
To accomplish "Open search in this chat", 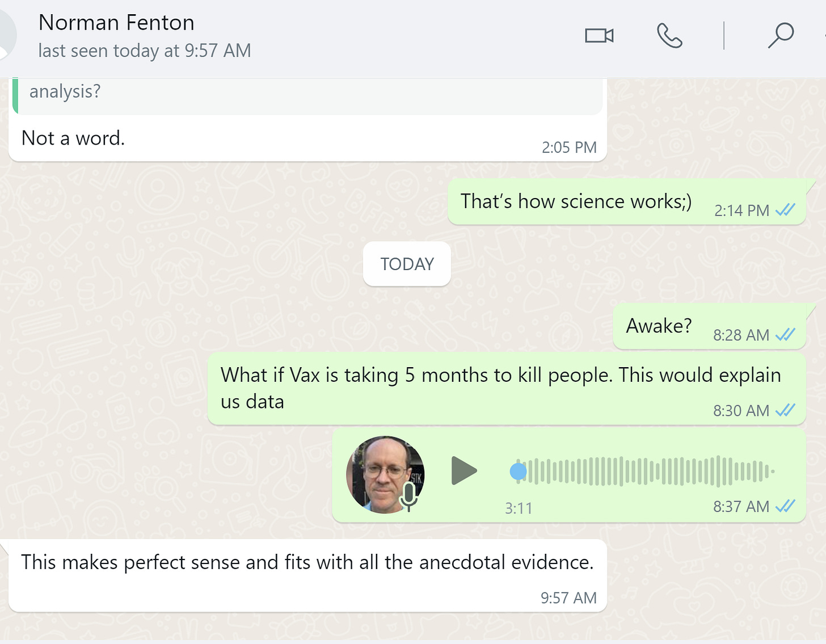I will pos(781,36).
